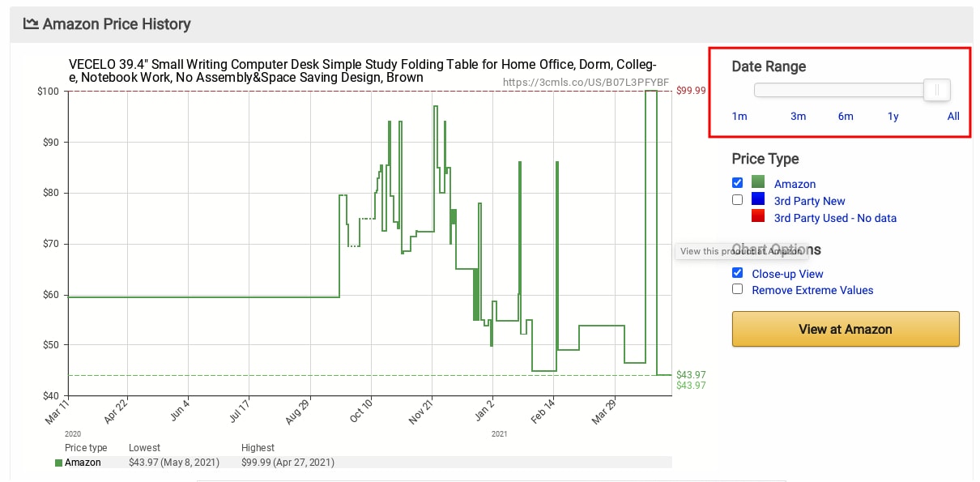Click the Amazon Price History heading

pyautogui.click(x=117, y=23)
